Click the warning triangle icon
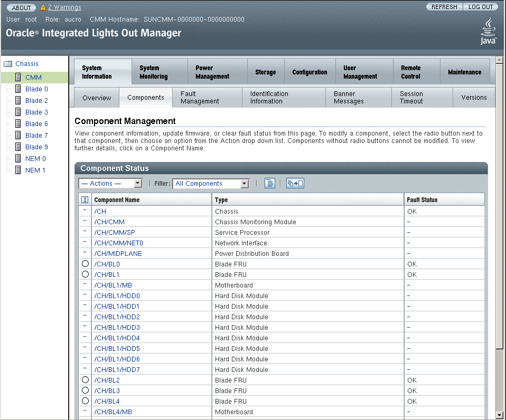This screenshot has width=506, height=420. click(x=43, y=7)
